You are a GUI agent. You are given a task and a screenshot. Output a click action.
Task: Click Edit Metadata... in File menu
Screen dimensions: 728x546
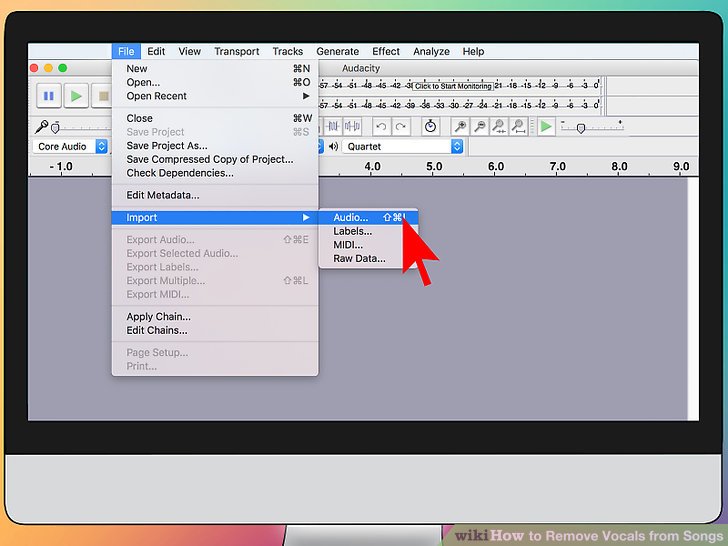[163, 195]
